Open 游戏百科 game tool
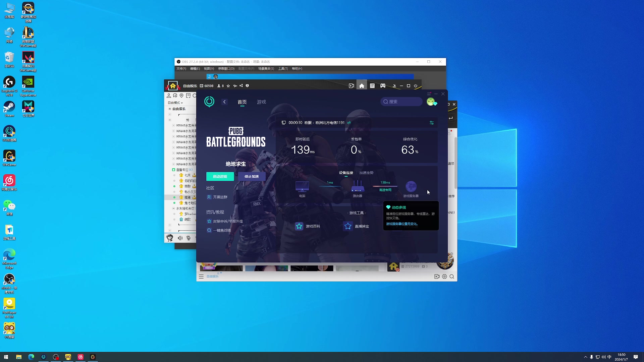644x362 pixels. click(x=308, y=226)
